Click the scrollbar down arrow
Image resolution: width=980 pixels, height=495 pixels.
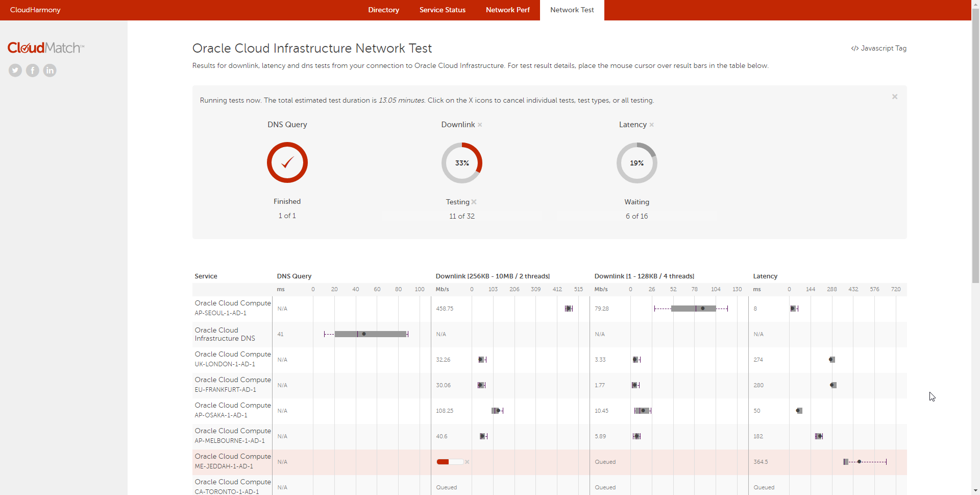pyautogui.click(x=975, y=491)
